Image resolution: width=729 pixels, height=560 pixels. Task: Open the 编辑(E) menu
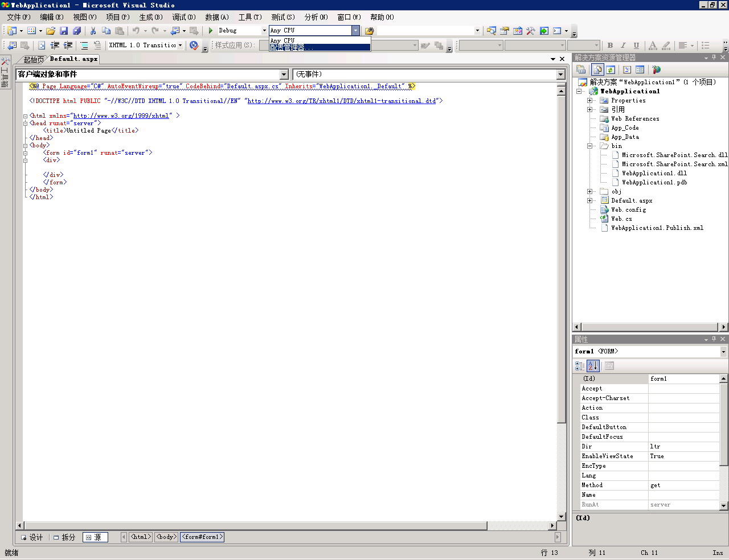(x=52, y=17)
